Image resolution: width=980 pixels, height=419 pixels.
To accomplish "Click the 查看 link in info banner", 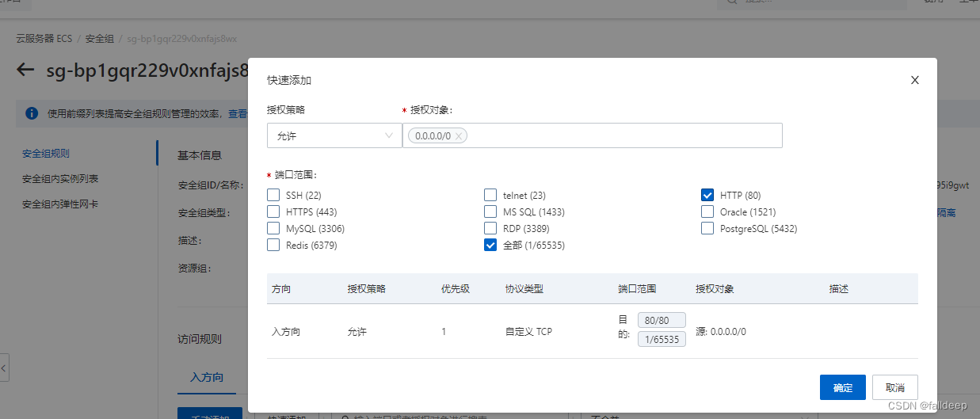I will tap(238, 114).
